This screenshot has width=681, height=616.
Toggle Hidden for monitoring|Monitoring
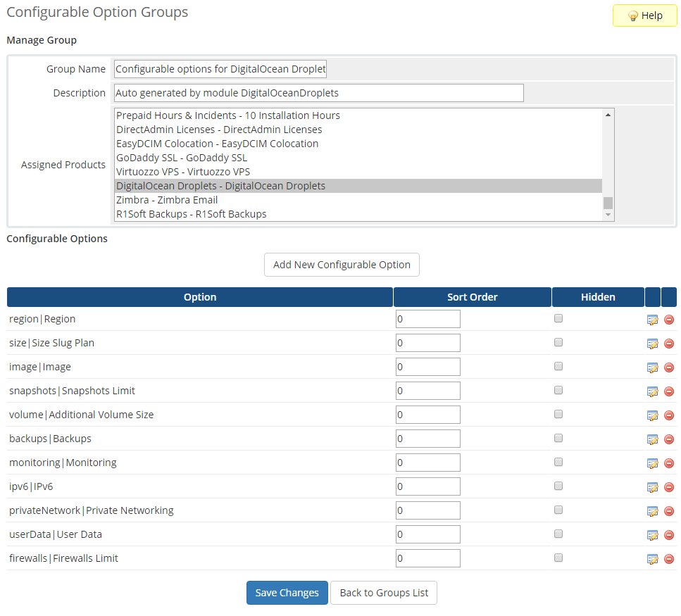[558, 461]
